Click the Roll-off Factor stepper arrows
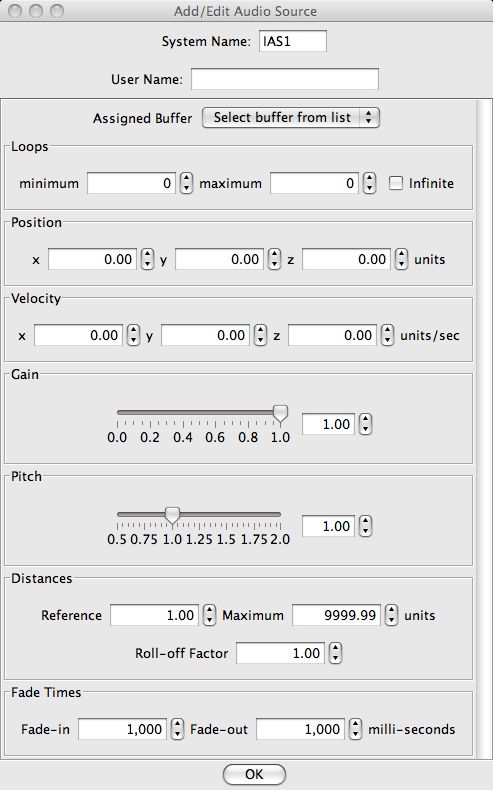The height and width of the screenshot is (790, 493). (x=335, y=653)
